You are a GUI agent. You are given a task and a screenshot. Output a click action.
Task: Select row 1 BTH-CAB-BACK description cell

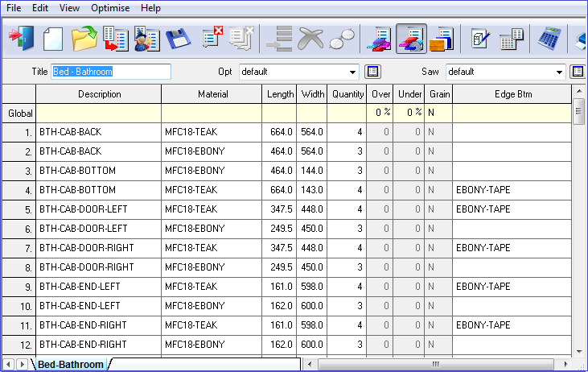(x=99, y=132)
